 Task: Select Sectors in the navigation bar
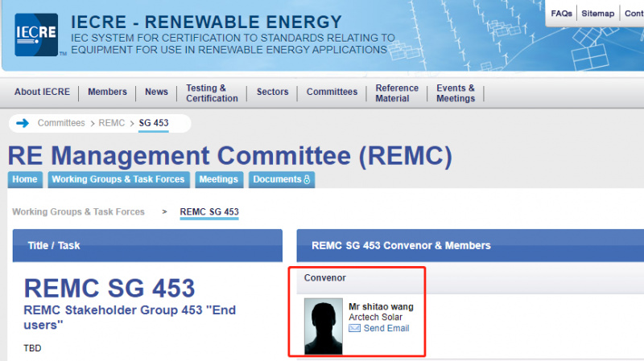click(272, 92)
